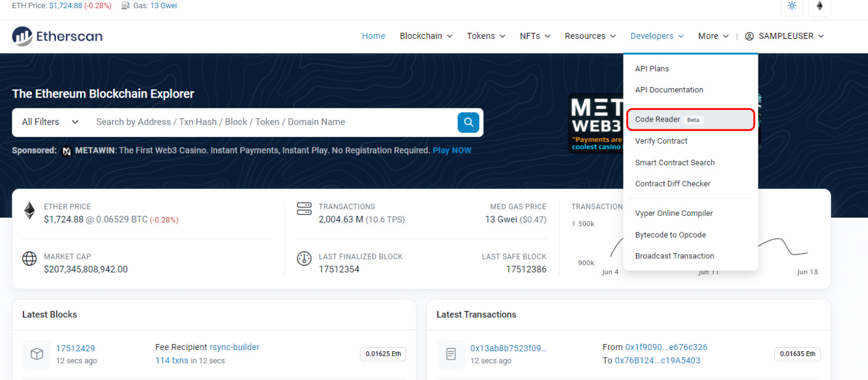Toggle the light/dark theme sun icon
Image resolution: width=868 pixels, height=380 pixels.
click(791, 6)
